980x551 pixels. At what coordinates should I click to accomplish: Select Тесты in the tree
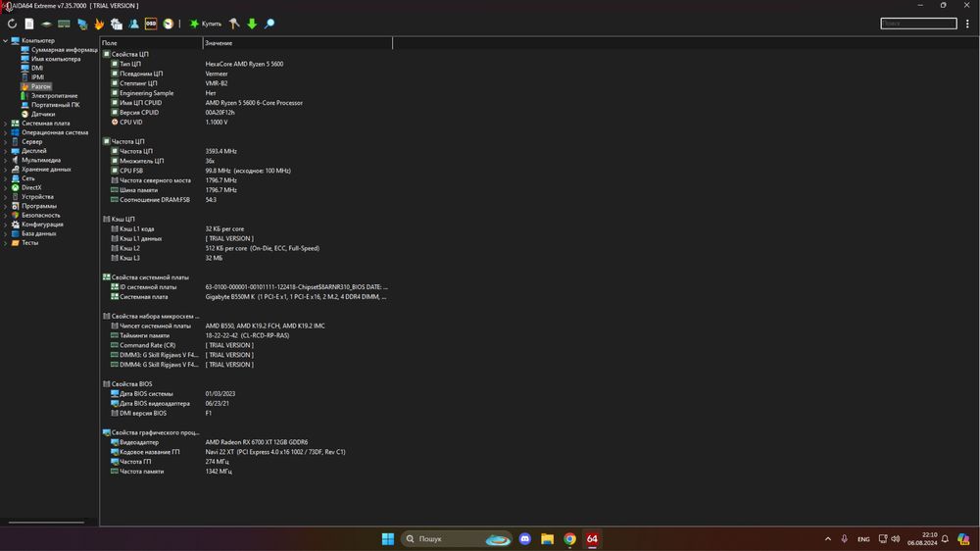(x=29, y=243)
